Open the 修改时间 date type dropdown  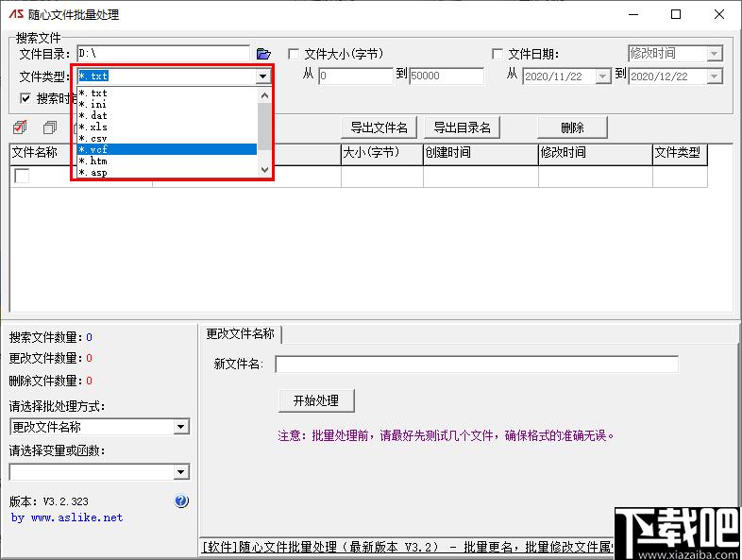click(714, 54)
